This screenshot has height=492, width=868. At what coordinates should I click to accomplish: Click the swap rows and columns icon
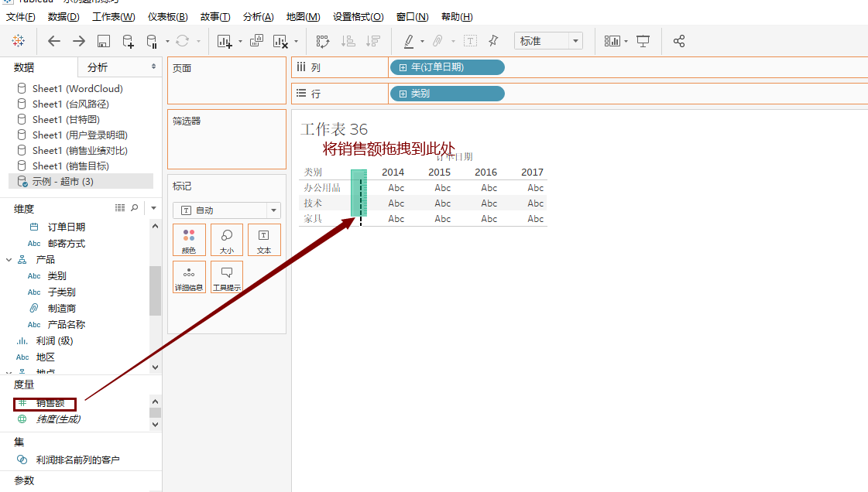(323, 41)
